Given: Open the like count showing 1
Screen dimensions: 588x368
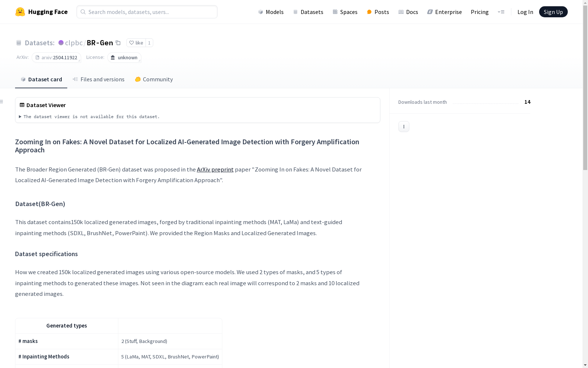Looking at the screenshot, I should 149,43.
